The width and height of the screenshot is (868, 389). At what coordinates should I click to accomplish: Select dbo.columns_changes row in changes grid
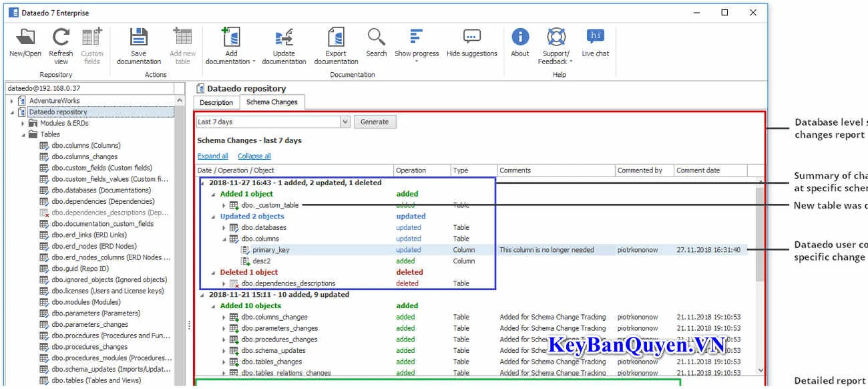point(475,317)
